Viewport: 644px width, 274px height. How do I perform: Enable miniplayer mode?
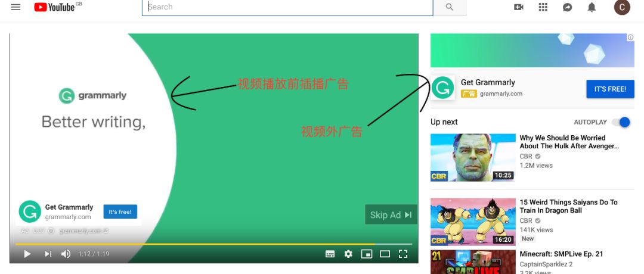(x=366, y=254)
